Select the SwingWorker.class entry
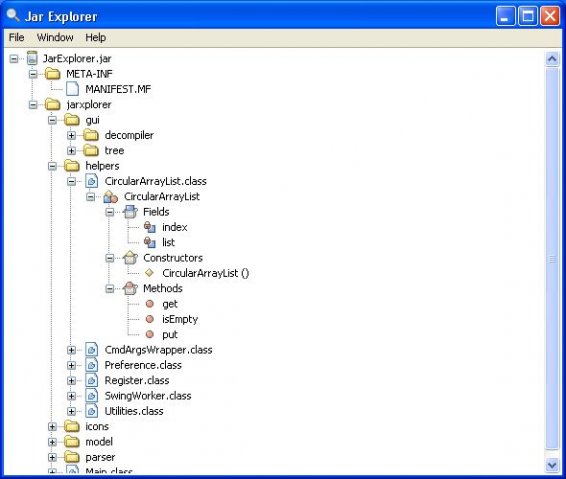 [x=148, y=396]
